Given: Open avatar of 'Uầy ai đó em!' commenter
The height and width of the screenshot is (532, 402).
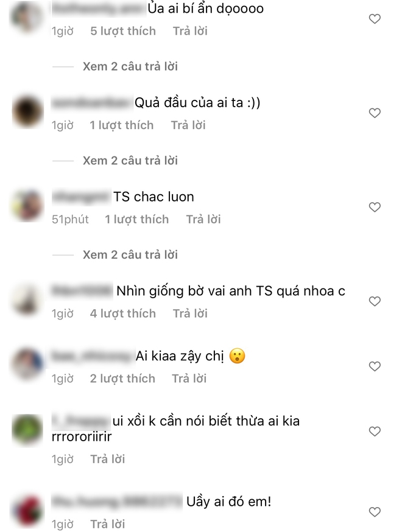Looking at the screenshot, I should [27, 511].
